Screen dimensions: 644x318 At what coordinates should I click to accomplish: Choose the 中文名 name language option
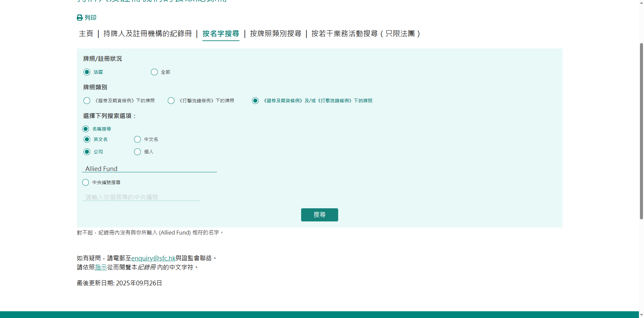pyautogui.click(x=137, y=139)
